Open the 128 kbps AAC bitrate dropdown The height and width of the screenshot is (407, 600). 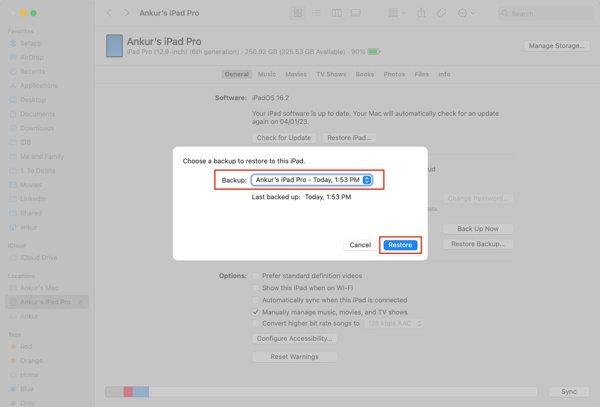click(x=394, y=324)
